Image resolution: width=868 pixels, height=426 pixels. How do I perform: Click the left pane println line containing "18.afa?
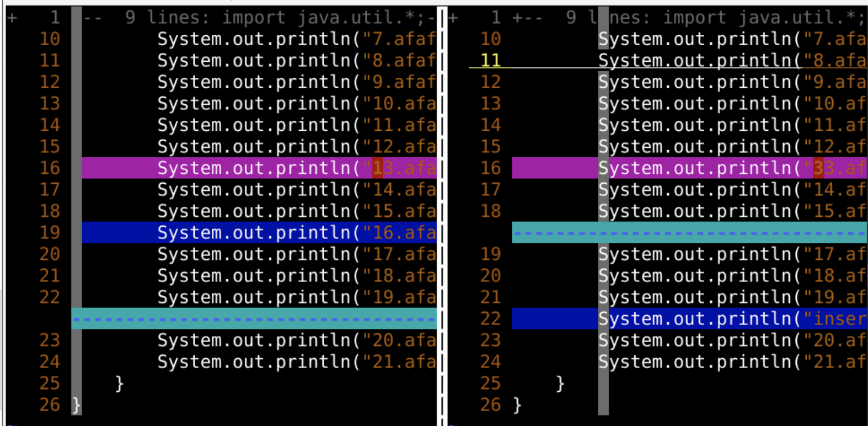297,276
